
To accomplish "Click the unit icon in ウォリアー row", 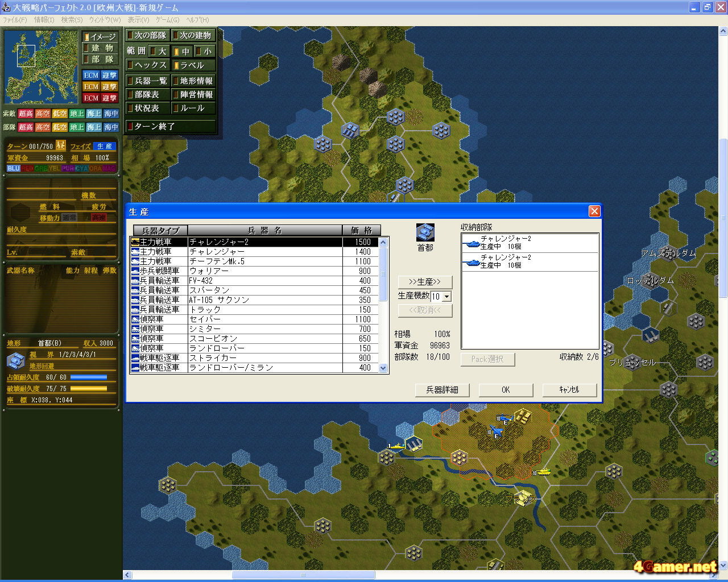I will click(x=135, y=271).
